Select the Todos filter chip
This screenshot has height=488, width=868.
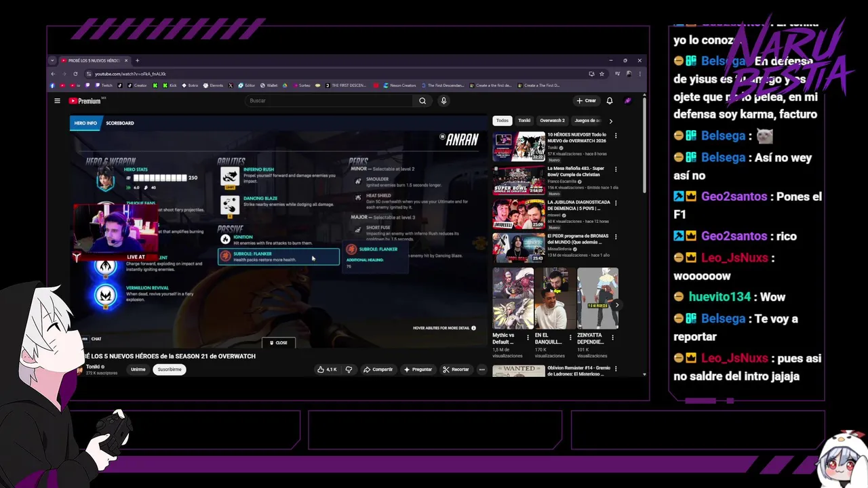click(x=502, y=121)
